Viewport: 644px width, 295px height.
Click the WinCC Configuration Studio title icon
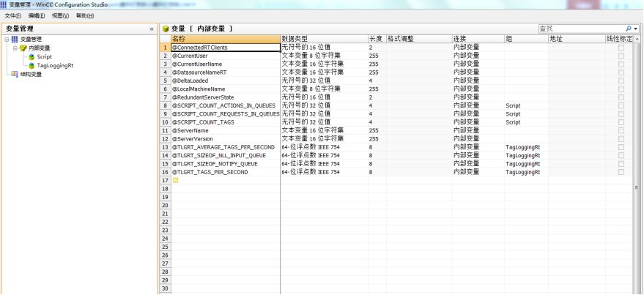click(3, 4)
